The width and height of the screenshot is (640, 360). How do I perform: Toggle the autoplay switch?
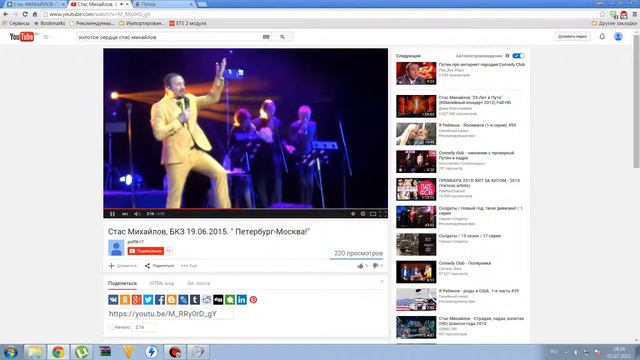518,56
